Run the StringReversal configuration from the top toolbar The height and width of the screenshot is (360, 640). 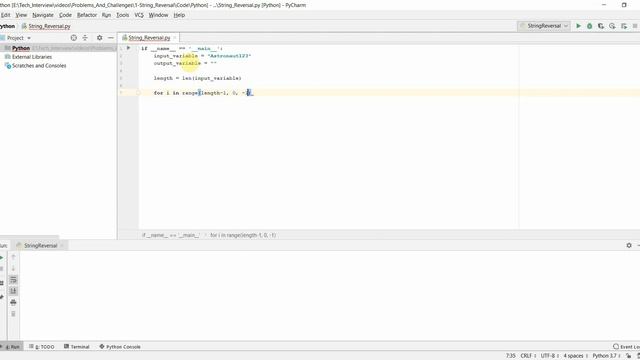click(x=578, y=26)
